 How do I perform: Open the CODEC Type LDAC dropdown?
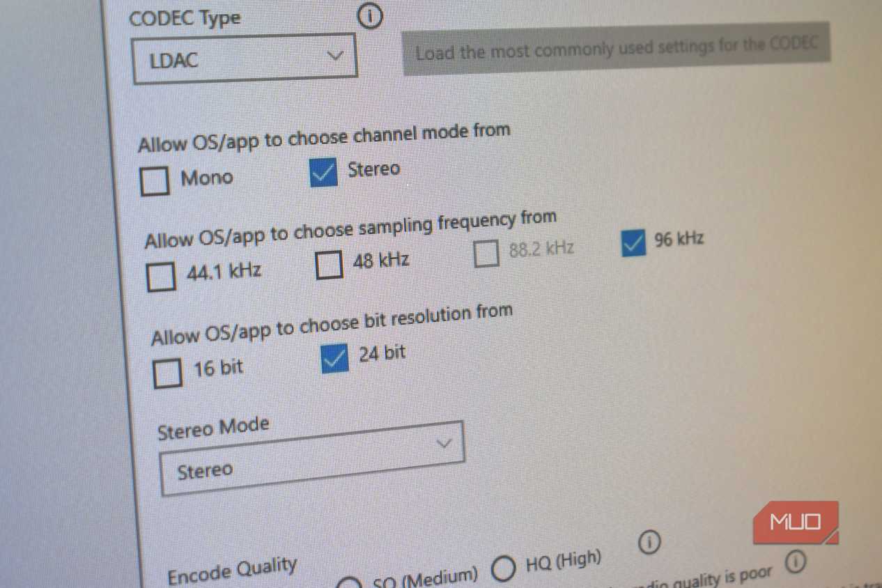tap(245, 59)
